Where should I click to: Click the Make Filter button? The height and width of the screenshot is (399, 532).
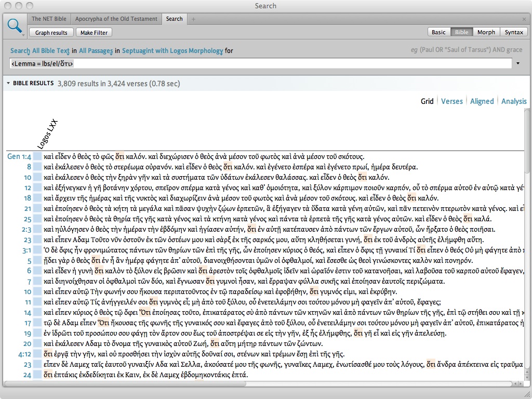pyautogui.click(x=94, y=33)
